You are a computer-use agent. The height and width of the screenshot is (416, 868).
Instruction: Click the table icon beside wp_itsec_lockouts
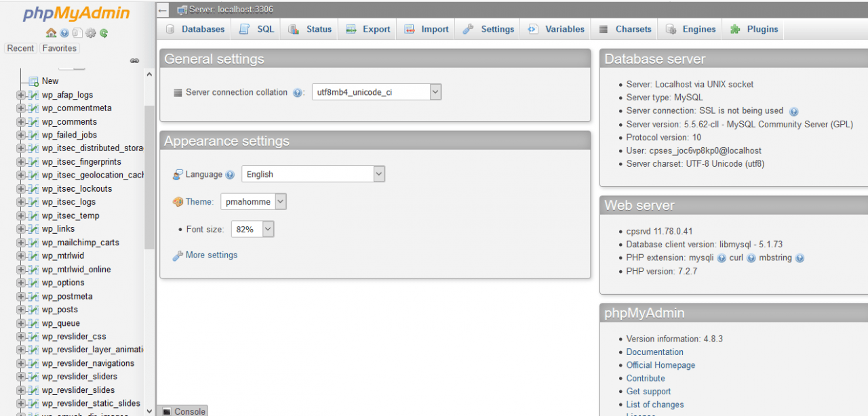[x=33, y=189]
